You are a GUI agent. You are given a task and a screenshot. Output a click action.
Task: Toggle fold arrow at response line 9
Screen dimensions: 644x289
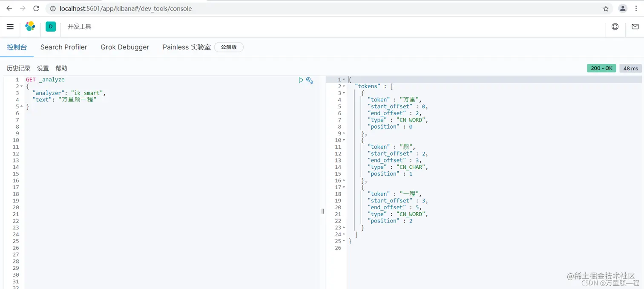(x=344, y=133)
